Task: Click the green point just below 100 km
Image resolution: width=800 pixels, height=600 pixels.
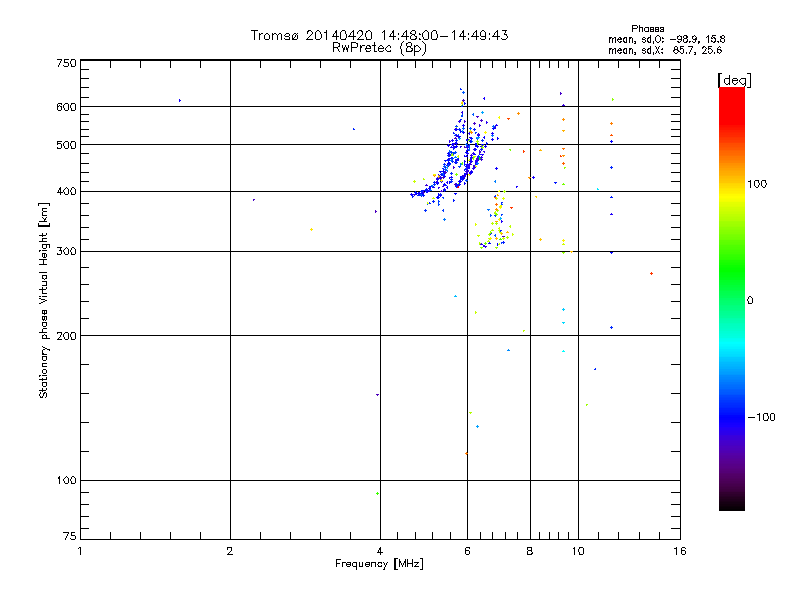Action: coord(378,493)
